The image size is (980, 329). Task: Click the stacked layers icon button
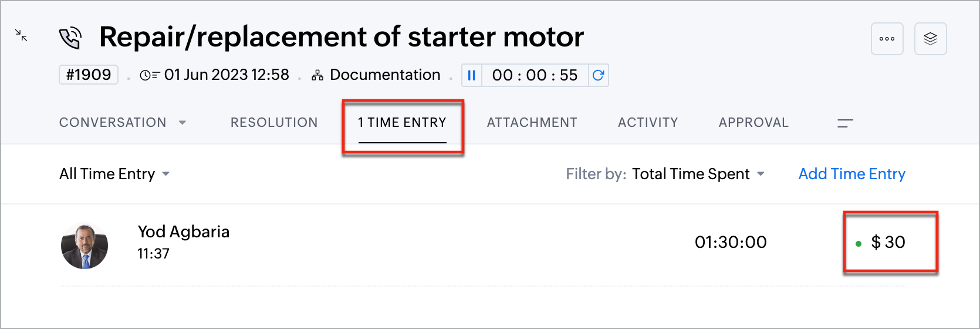tap(930, 39)
